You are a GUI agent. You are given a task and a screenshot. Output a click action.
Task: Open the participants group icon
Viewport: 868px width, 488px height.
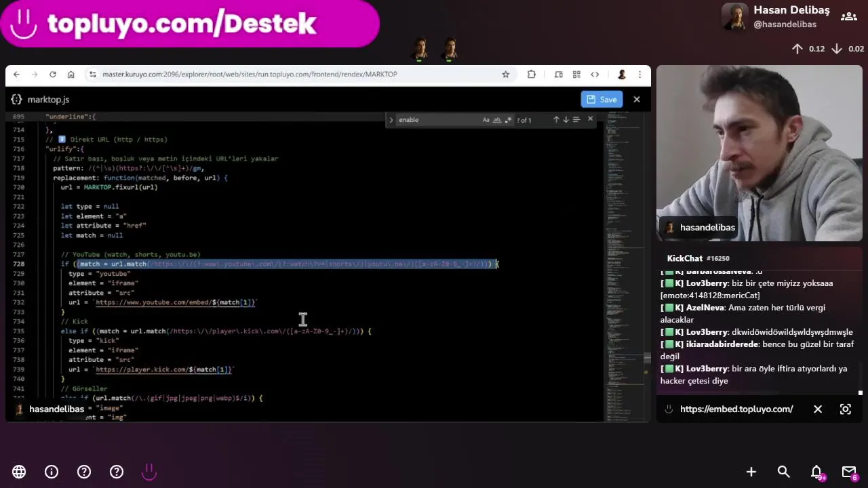[x=848, y=17]
